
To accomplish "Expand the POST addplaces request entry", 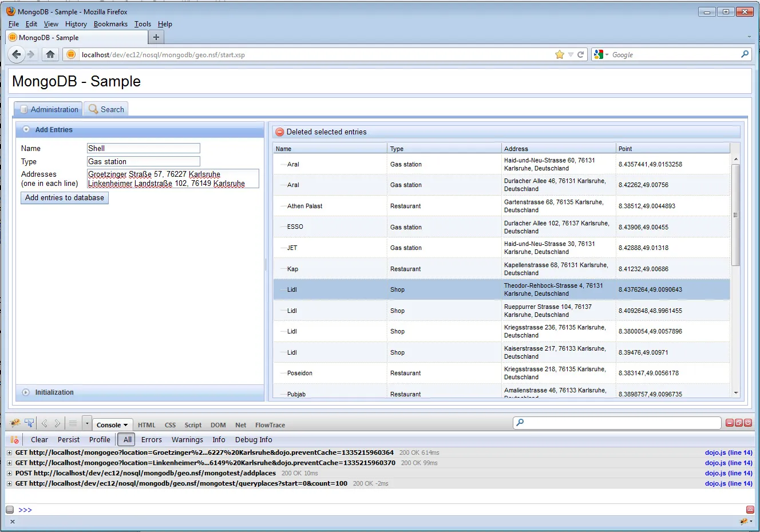I will [9, 473].
